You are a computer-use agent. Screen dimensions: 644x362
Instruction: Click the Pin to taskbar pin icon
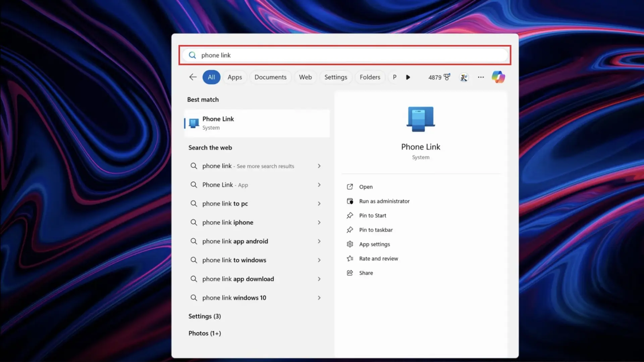350,230
